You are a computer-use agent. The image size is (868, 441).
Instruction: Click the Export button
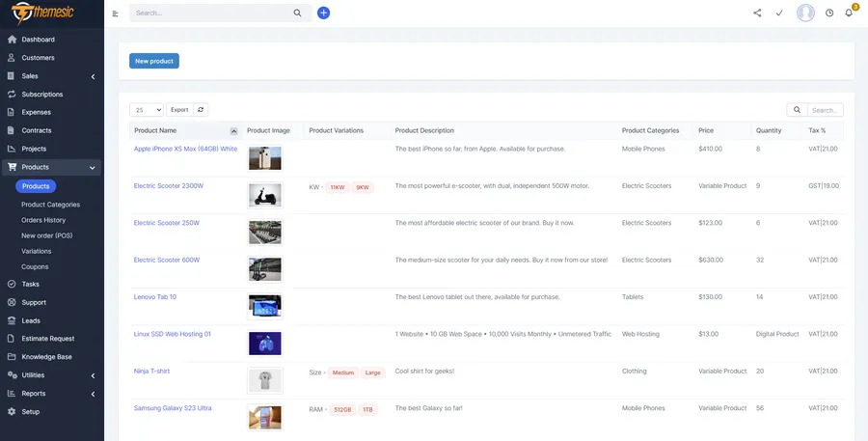click(x=179, y=110)
